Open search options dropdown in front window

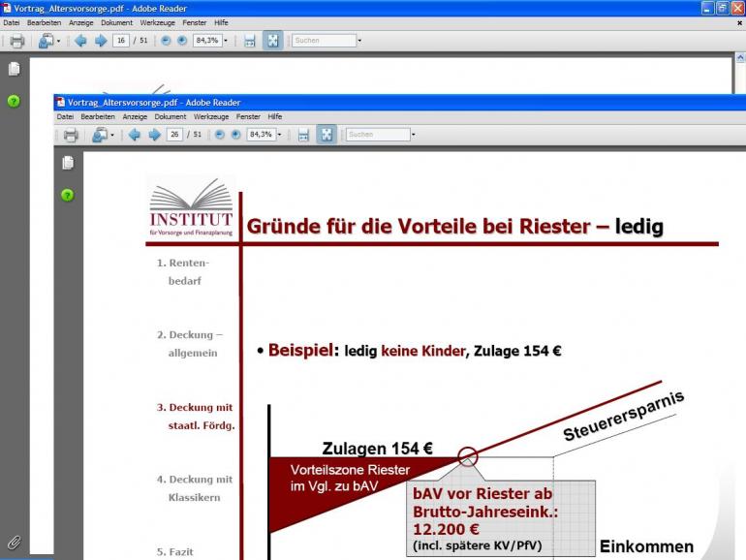[413, 135]
